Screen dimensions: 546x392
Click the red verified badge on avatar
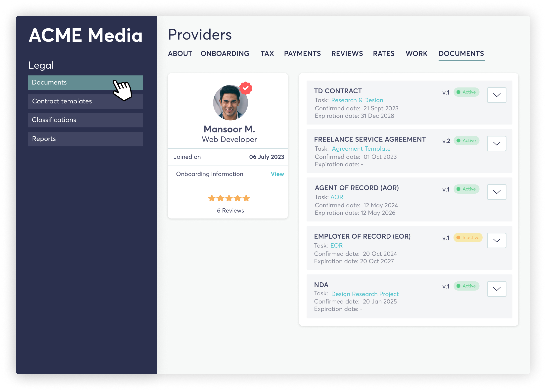246,88
